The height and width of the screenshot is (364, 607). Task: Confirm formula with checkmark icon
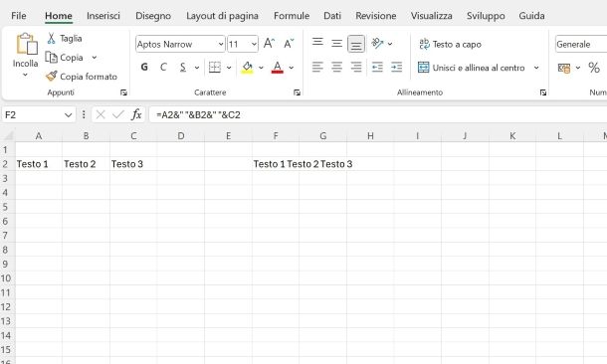[118, 115]
